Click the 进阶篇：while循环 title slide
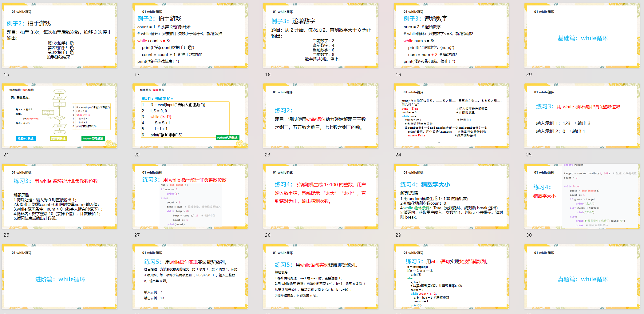Image resolution: width=644 pixels, height=314 pixels. click(59, 277)
